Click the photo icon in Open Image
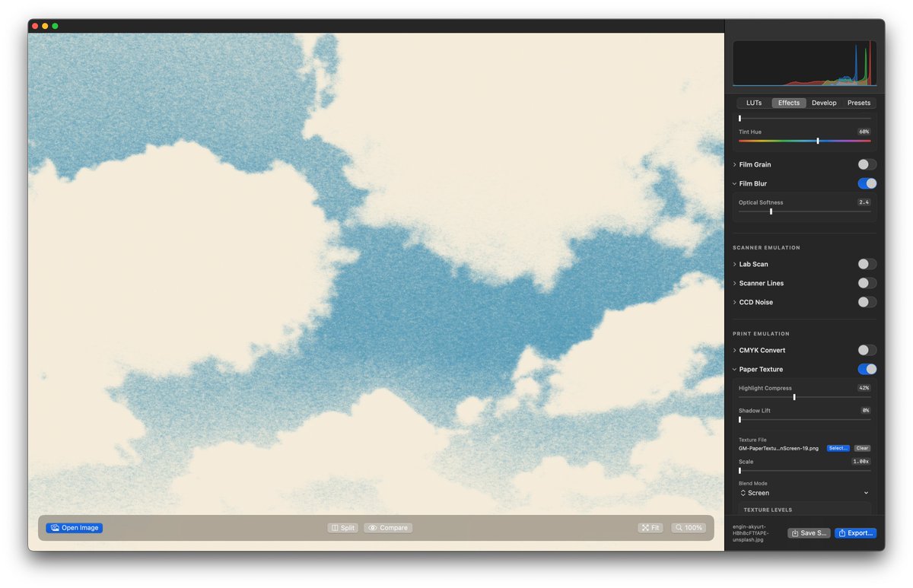 click(x=55, y=528)
